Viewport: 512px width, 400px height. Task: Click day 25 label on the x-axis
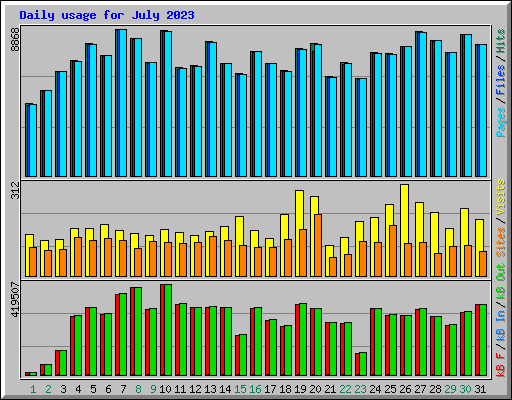(x=390, y=389)
